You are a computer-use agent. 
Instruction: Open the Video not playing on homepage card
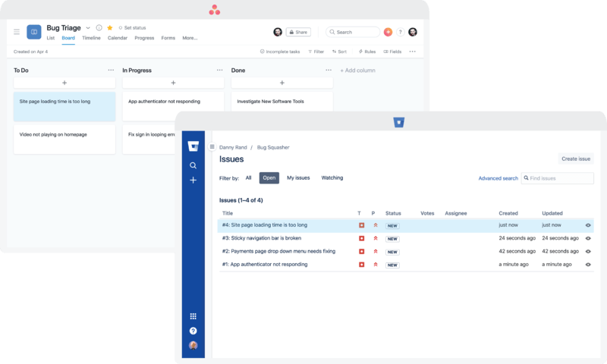click(64, 140)
